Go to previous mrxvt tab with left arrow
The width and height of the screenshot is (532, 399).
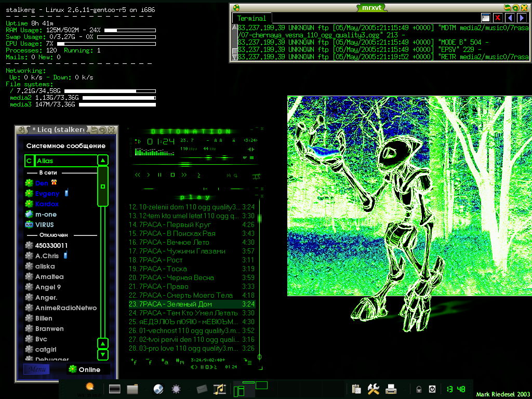(510, 18)
